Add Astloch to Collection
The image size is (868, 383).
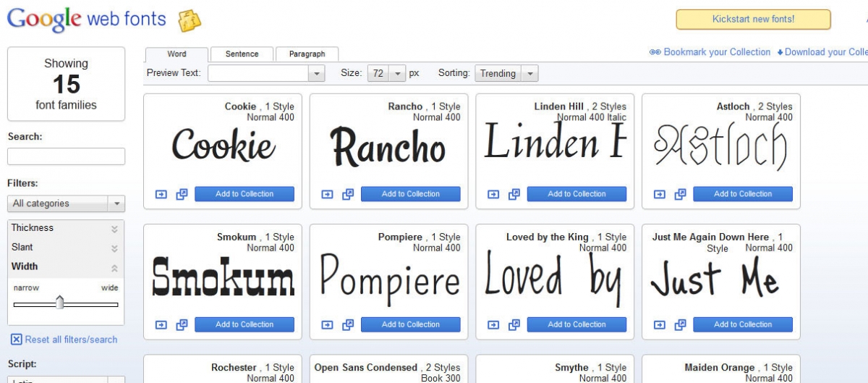(x=743, y=194)
